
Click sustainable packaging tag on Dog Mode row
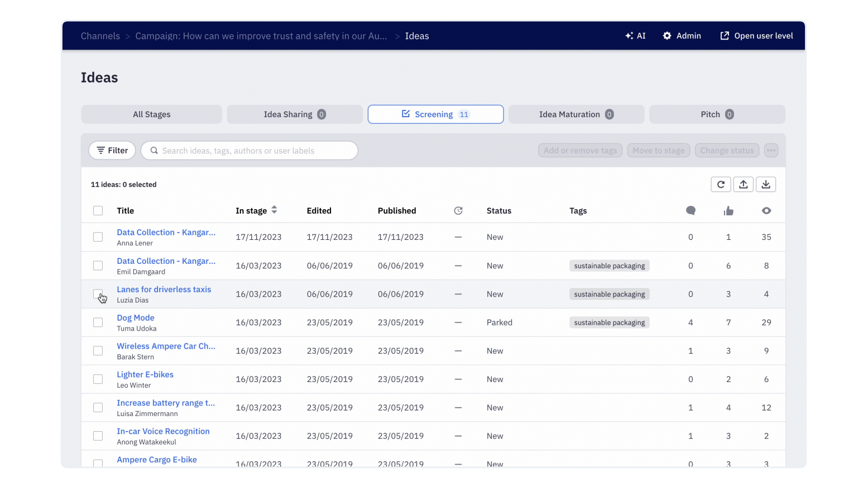[x=610, y=323]
